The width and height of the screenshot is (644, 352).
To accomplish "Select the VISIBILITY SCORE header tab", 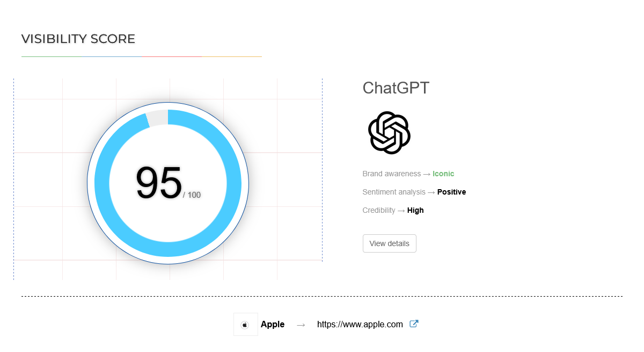I will [x=78, y=39].
